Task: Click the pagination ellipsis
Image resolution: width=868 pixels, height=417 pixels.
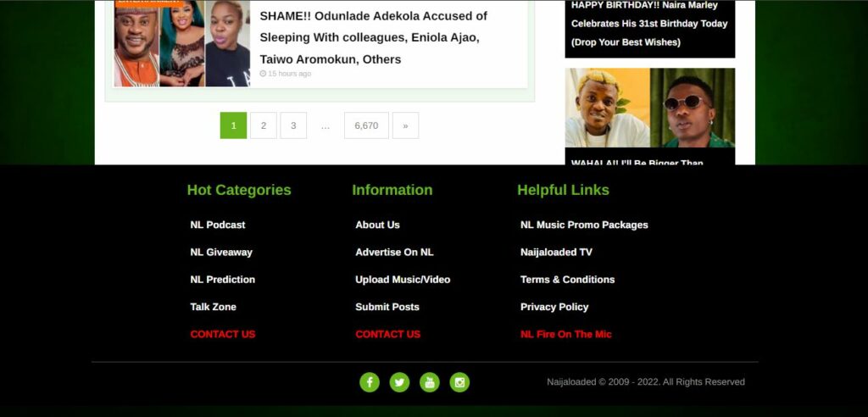Action: [x=325, y=125]
